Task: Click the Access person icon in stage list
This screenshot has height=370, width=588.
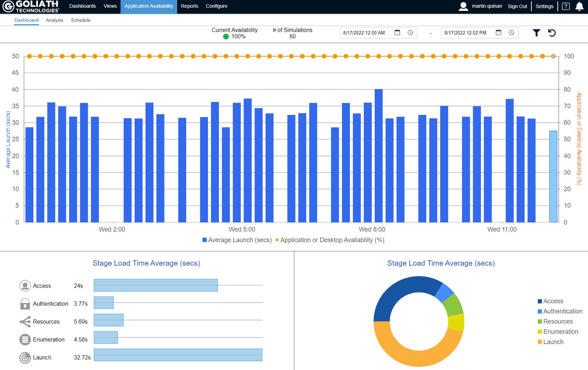Action: (x=25, y=286)
